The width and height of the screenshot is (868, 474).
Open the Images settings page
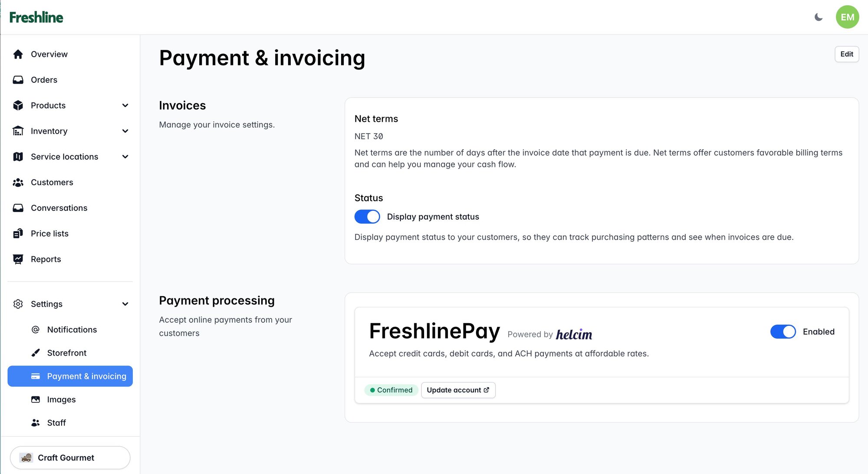click(x=61, y=399)
